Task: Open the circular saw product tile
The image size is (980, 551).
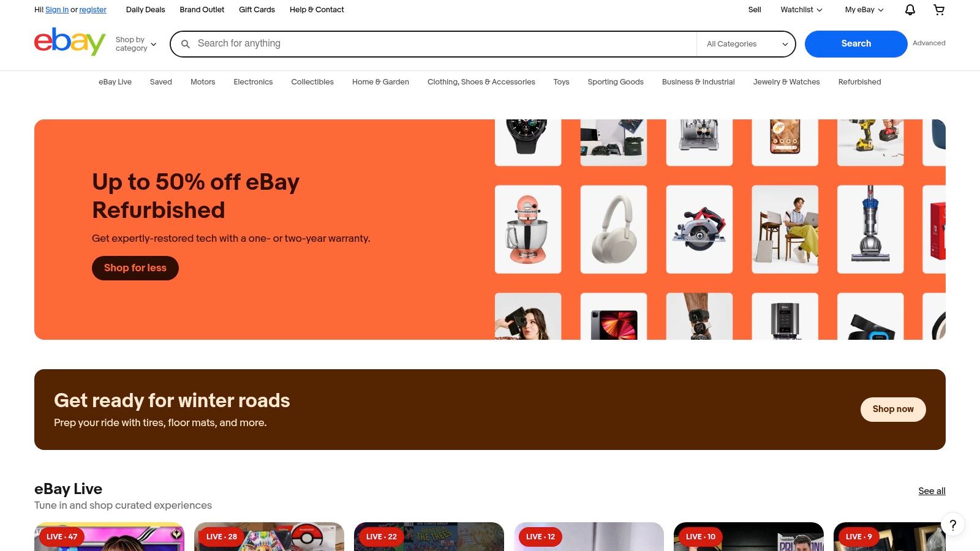Action: pos(699,230)
